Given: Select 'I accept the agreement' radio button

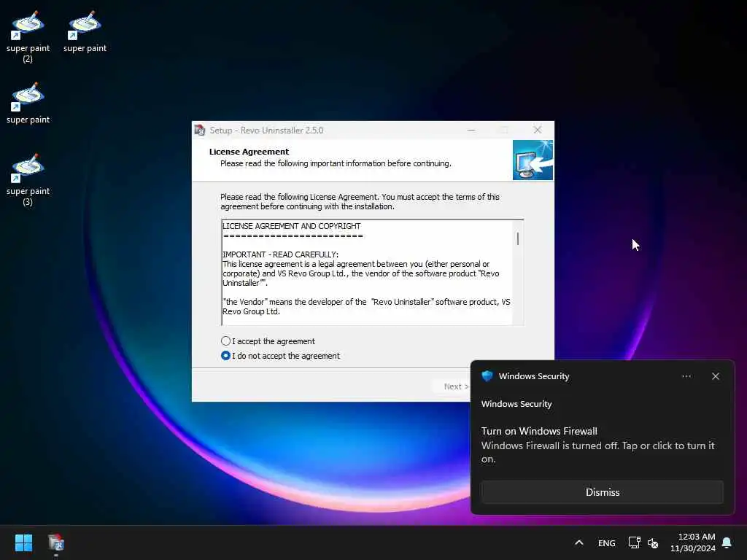Looking at the screenshot, I should pos(226,341).
